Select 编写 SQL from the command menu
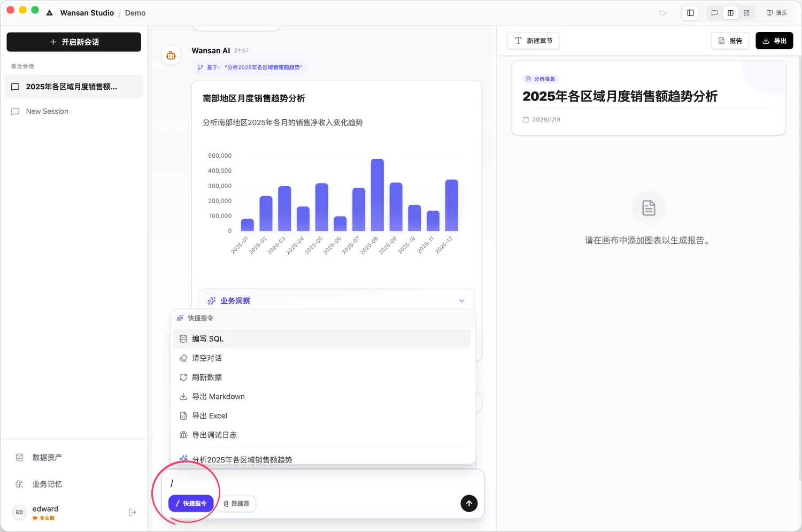802x532 pixels. coord(208,338)
